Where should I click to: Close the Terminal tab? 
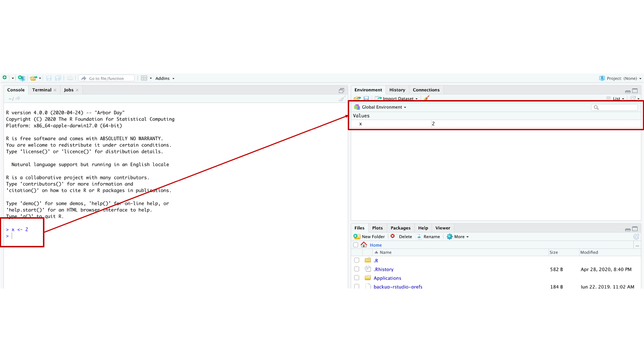55,90
